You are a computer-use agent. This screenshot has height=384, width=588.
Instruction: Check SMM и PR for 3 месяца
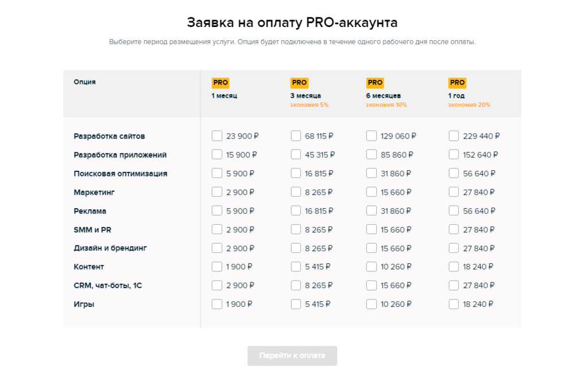pyautogui.click(x=296, y=229)
